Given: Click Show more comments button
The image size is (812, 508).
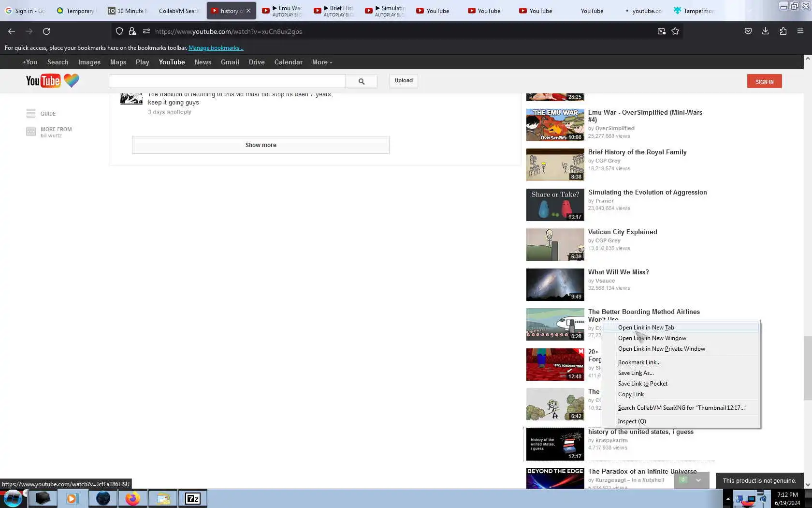Looking at the screenshot, I should point(261,145).
